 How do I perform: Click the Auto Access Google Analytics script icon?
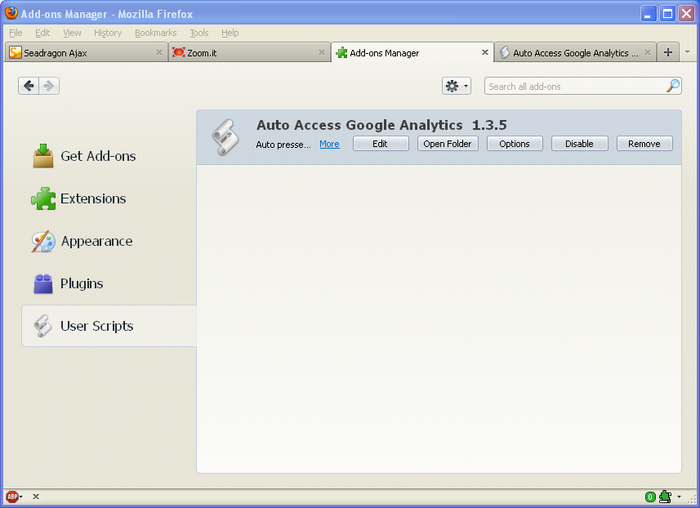click(x=225, y=137)
